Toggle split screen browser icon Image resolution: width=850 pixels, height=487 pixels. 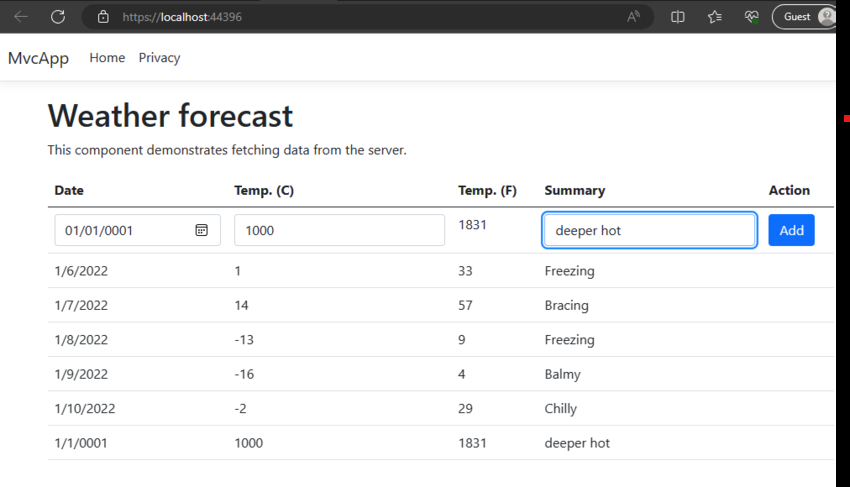click(678, 17)
